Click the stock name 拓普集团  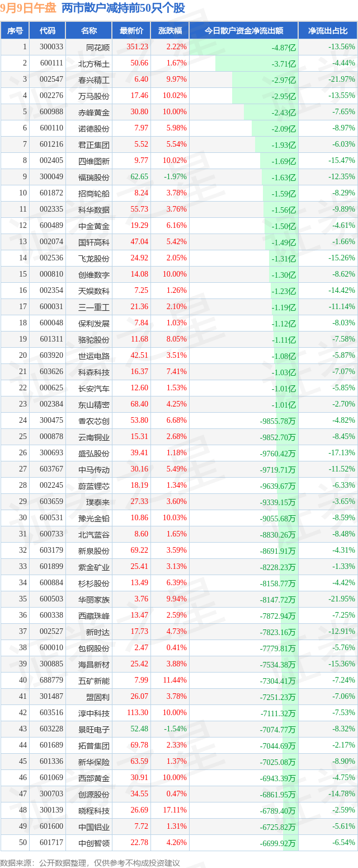point(94,745)
